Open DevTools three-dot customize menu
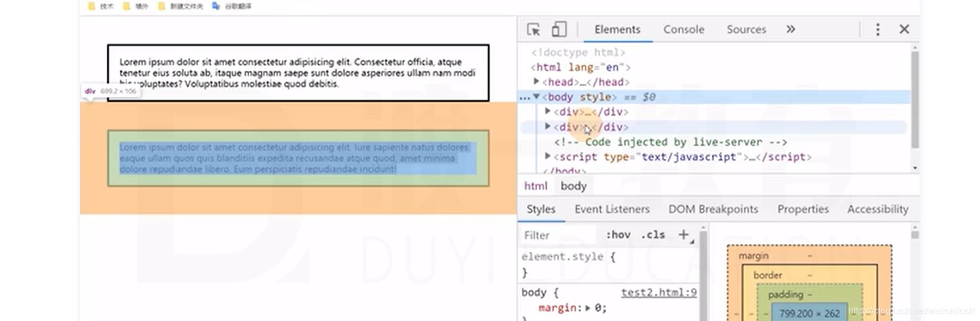This screenshot has width=980, height=321. (x=878, y=29)
